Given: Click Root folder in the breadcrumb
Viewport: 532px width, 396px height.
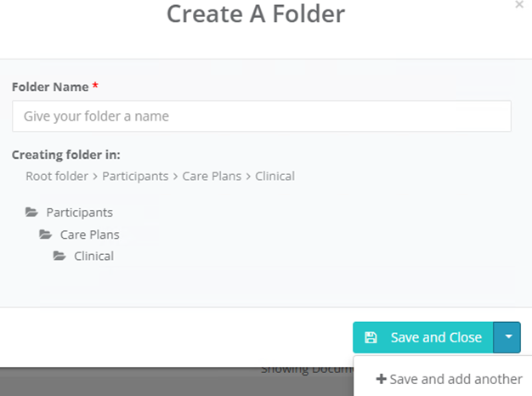Looking at the screenshot, I should (57, 176).
